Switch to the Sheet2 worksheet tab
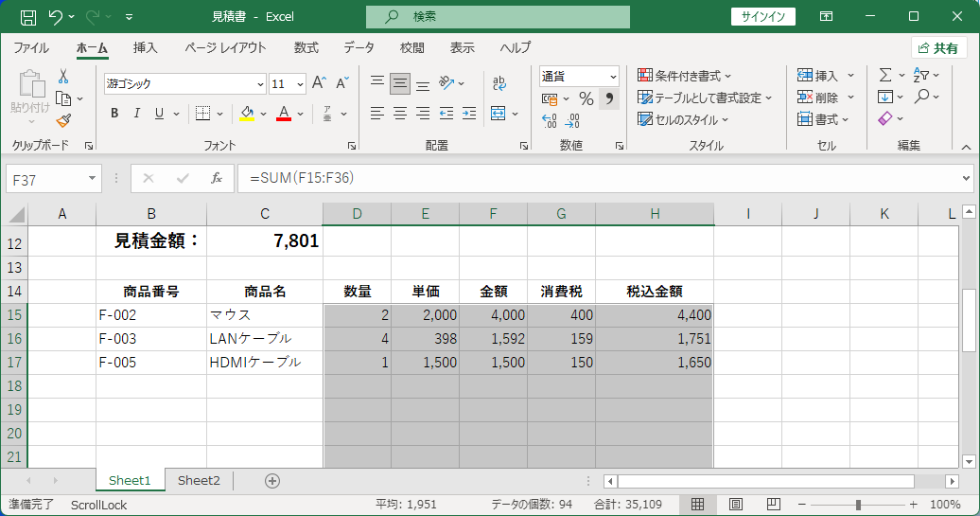 pos(199,480)
